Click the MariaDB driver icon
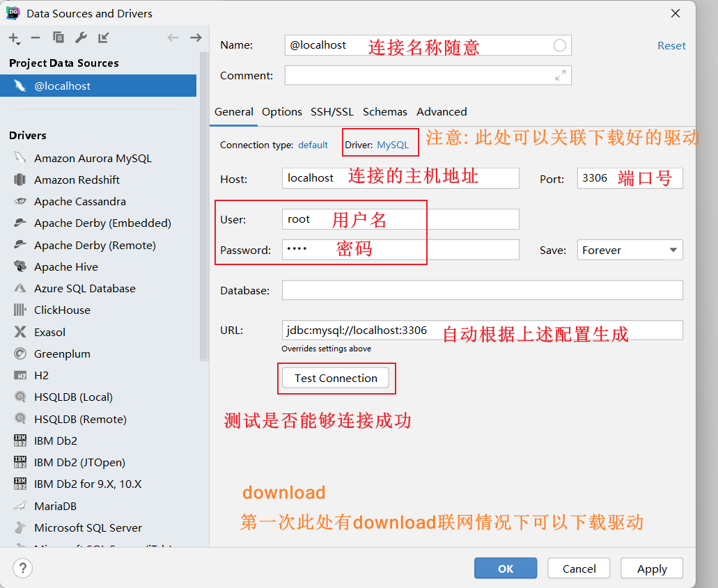The width and height of the screenshot is (718, 588). [x=20, y=506]
